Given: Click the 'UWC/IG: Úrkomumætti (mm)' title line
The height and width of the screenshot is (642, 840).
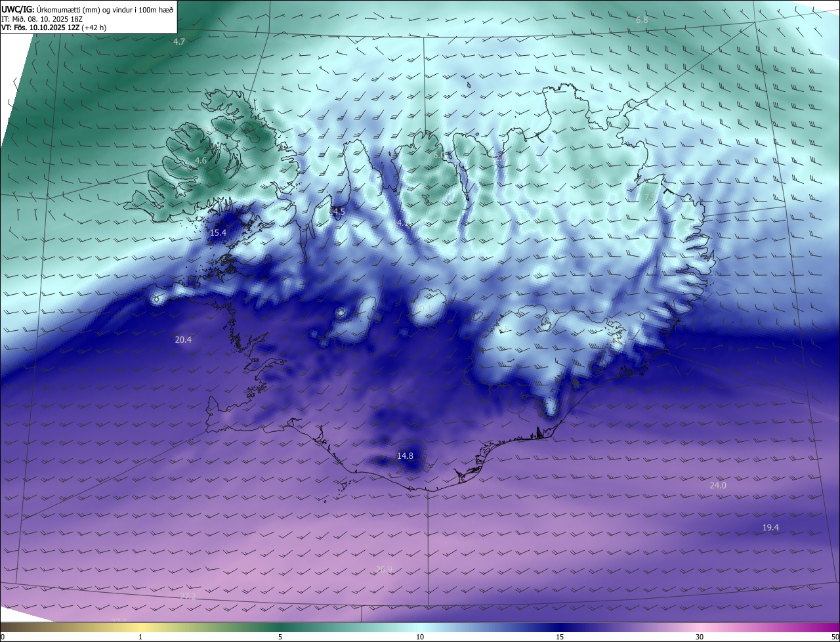Looking at the screenshot, I should pyautogui.click(x=87, y=9).
